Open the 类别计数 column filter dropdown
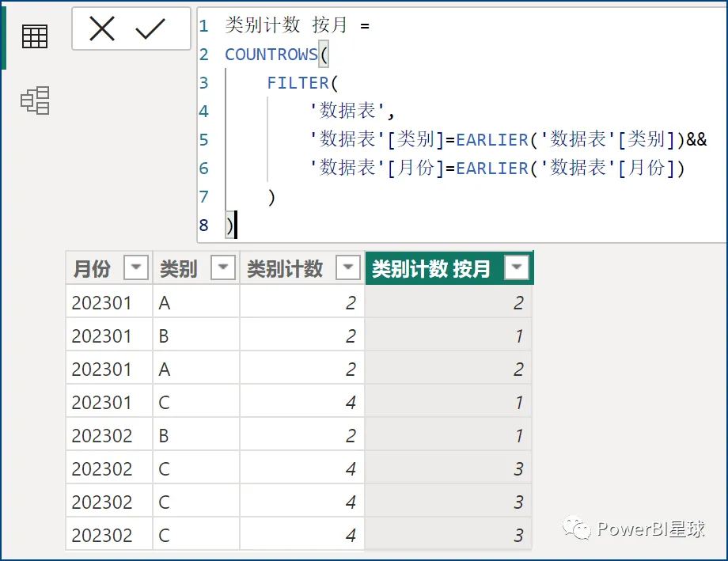 pos(348,267)
